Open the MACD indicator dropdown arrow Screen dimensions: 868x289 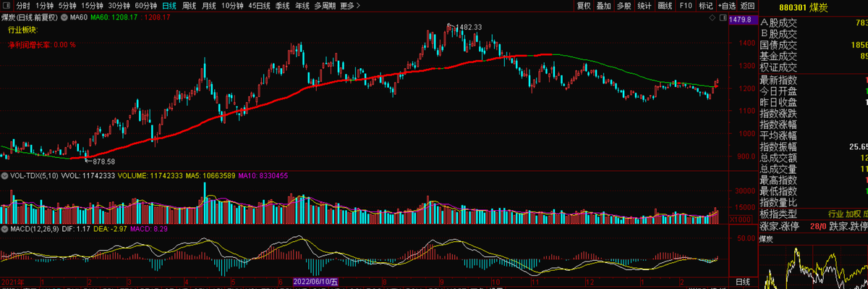pos(4,230)
